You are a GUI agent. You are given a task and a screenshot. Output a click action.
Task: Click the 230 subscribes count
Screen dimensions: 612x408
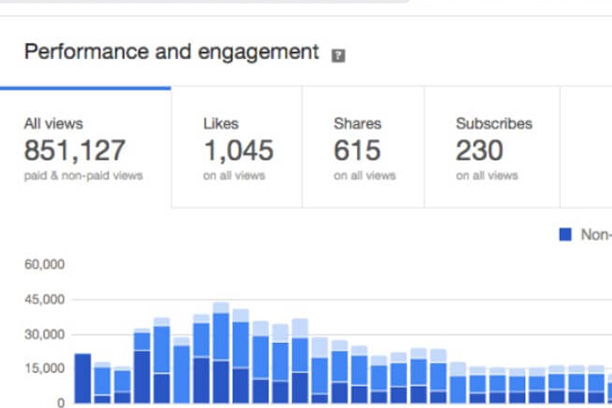pyautogui.click(x=479, y=150)
